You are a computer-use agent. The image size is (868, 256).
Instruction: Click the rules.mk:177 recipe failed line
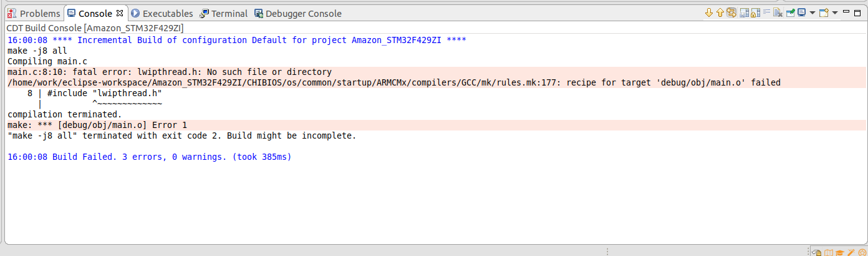tap(394, 82)
